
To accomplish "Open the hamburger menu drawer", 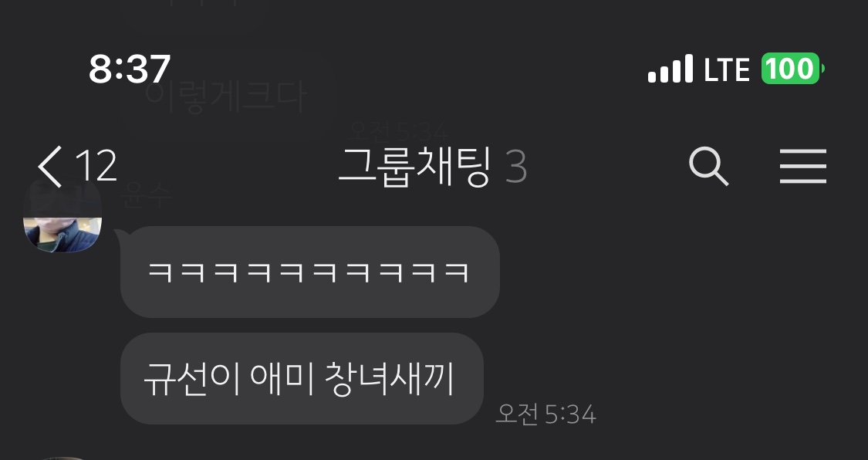I will point(803,166).
